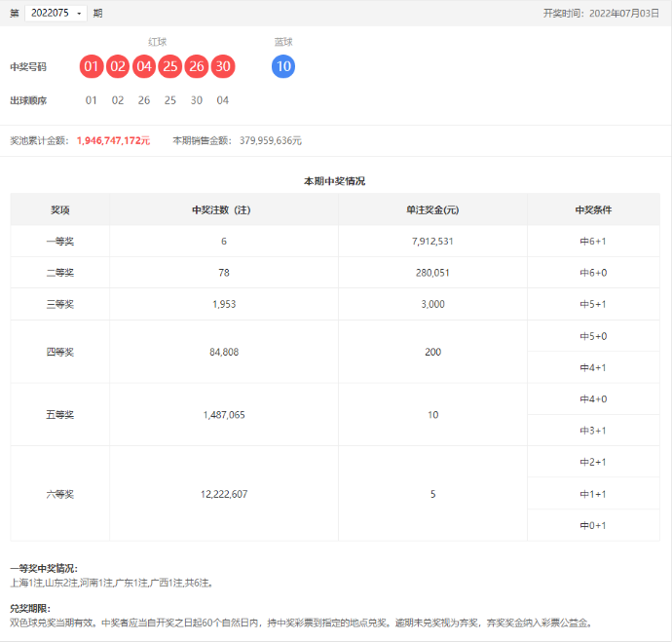Open the 2022075 issue dropdown

point(56,14)
